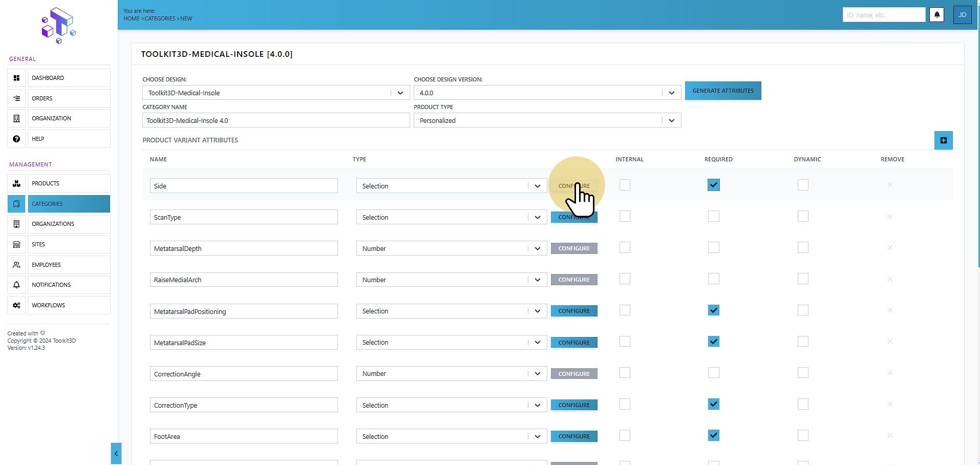Open the CorrectionAngle type dropdown
This screenshot has width=980, height=465.
(452, 374)
